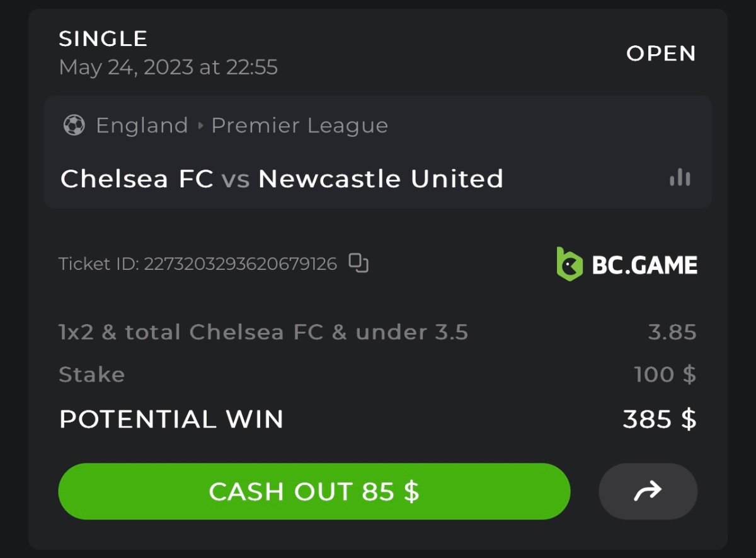The height and width of the screenshot is (558, 756).
Task: Click the 3.85 odds value
Action: coord(672,332)
